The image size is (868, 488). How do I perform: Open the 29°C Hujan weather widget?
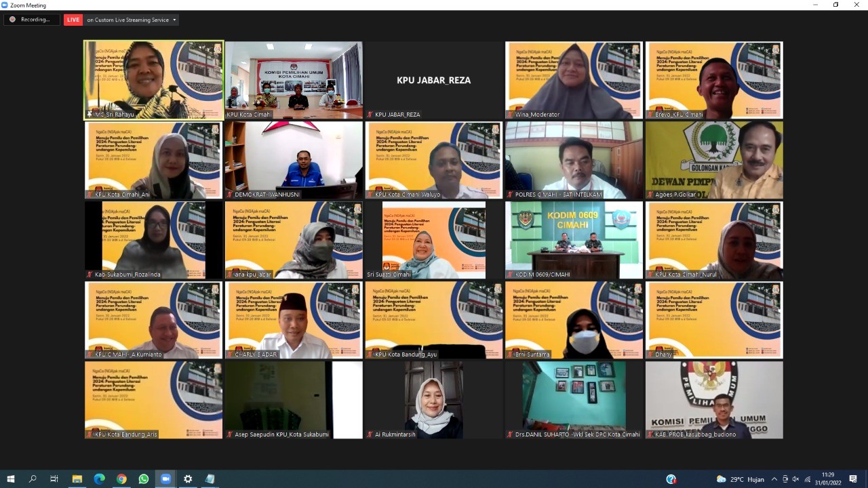click(740, 479)
